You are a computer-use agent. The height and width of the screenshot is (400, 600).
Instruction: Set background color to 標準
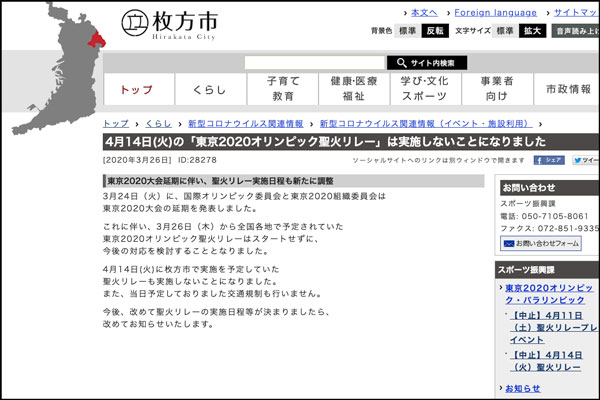408,31
